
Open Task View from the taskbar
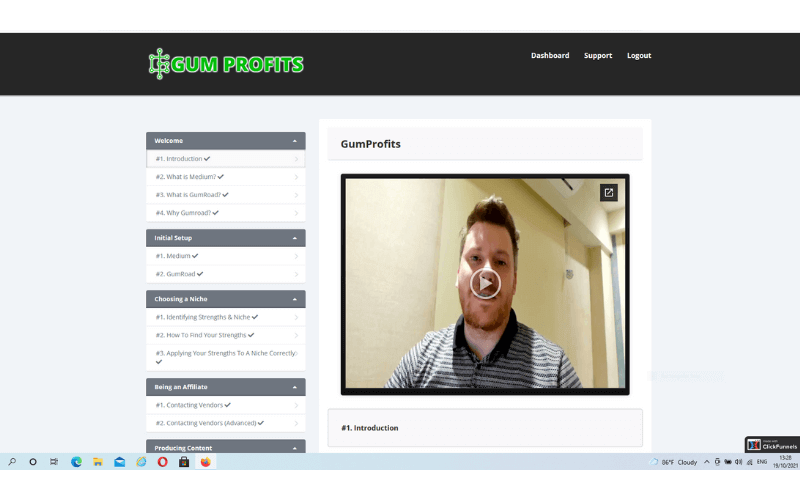point(54,462)
